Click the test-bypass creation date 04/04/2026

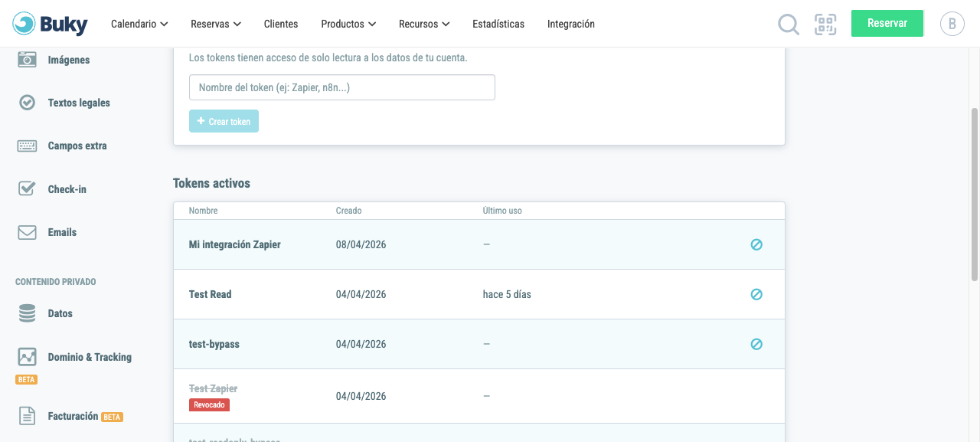pyautogui.click(x=361, y=344)
